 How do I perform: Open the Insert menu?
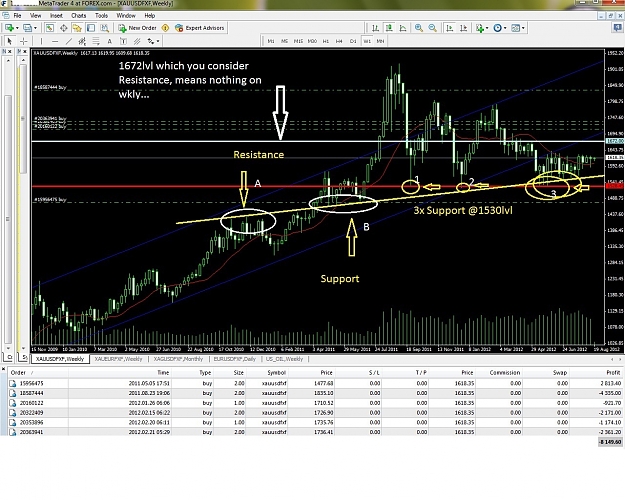[56, 16]
